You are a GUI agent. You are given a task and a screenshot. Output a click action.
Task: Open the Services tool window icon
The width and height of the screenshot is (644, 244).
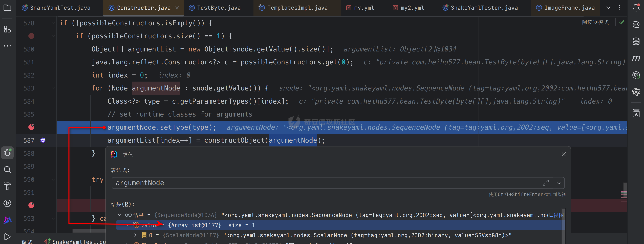pos(8,203)
